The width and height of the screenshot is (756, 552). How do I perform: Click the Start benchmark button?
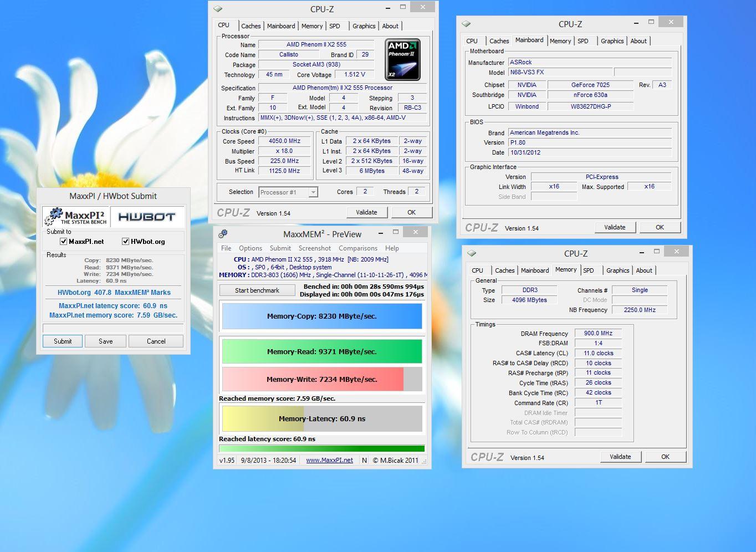point(257,290)
